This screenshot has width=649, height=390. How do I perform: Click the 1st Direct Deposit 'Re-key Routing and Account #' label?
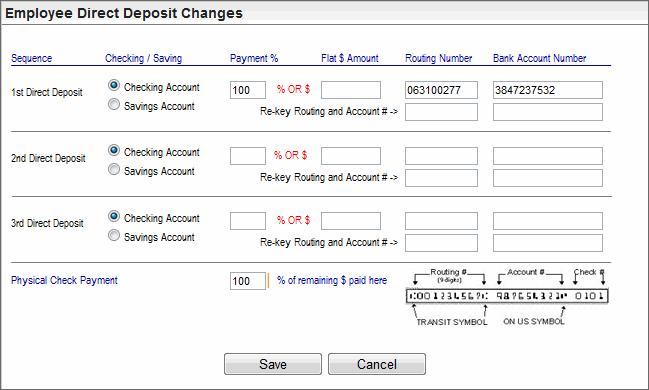pyautogui.click(x=329, y=111)
